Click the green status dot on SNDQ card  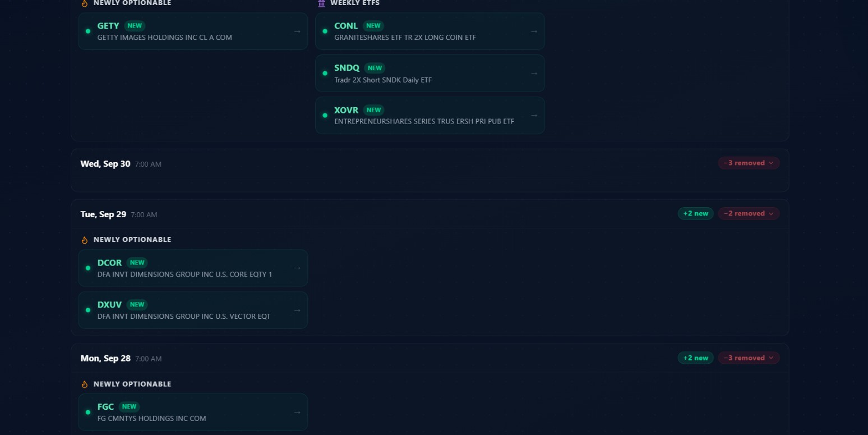pos(325,74)
